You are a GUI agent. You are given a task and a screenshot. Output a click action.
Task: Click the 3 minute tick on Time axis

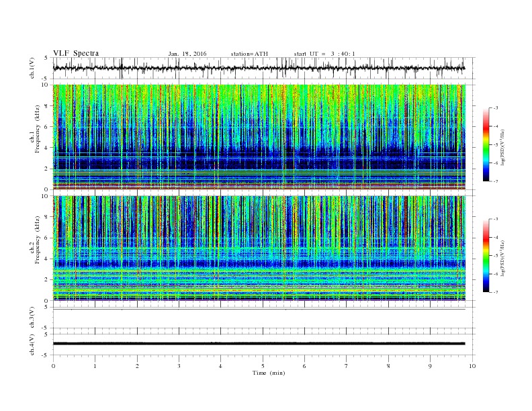click(x=179, y=366)
